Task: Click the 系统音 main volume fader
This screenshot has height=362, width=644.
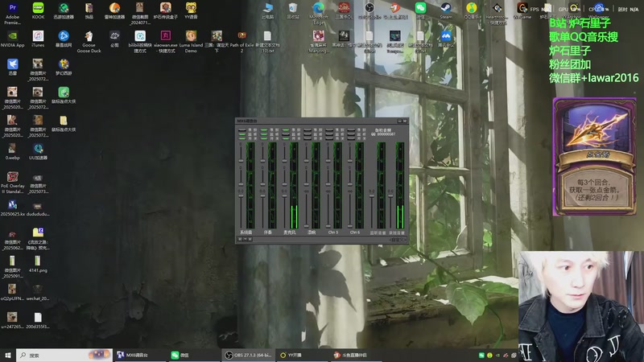Action: pyautogui.click(x=241, y=195)
